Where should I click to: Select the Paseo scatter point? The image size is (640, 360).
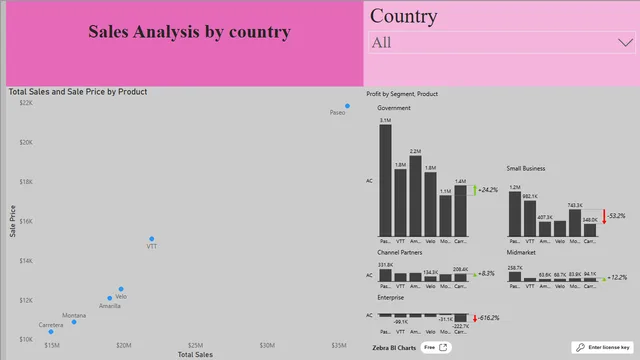[347, 106]
